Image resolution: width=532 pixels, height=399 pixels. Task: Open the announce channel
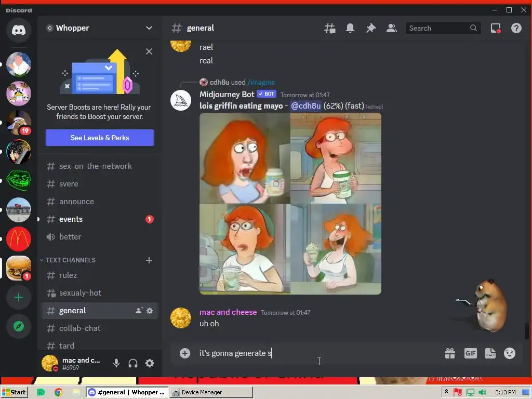[100, 202]
